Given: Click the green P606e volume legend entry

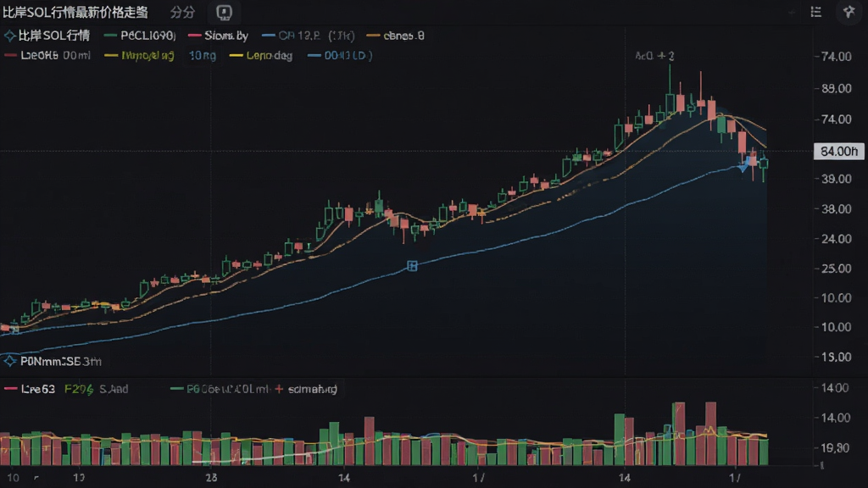Looking at the screenshot, I should [220, 389].
